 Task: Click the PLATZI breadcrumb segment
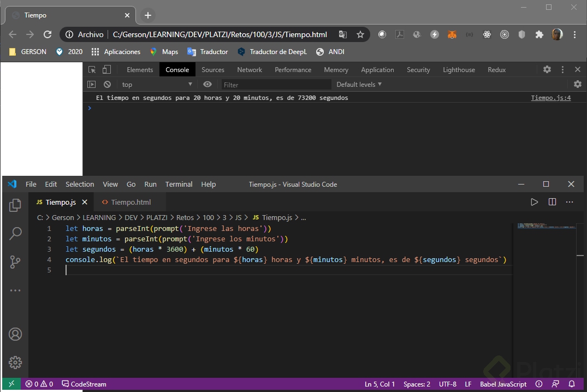click(157, 217)
